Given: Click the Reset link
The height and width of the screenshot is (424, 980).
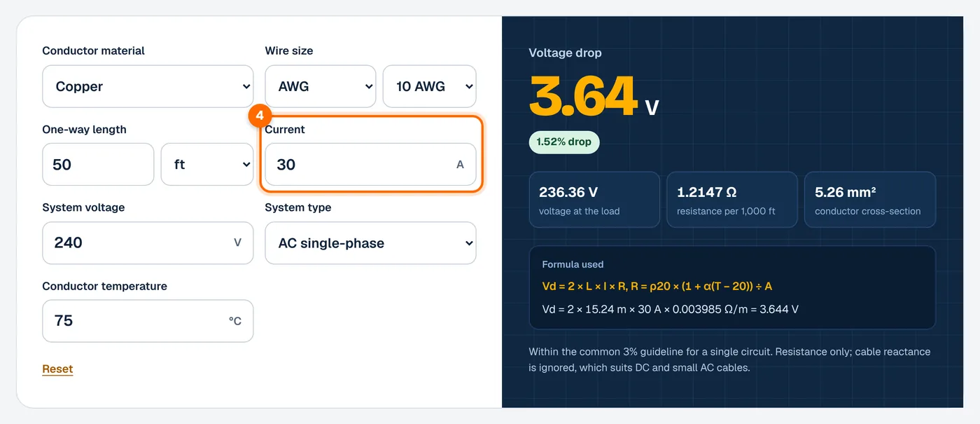Looking at the screenshot, I should [x=57, y=369].
